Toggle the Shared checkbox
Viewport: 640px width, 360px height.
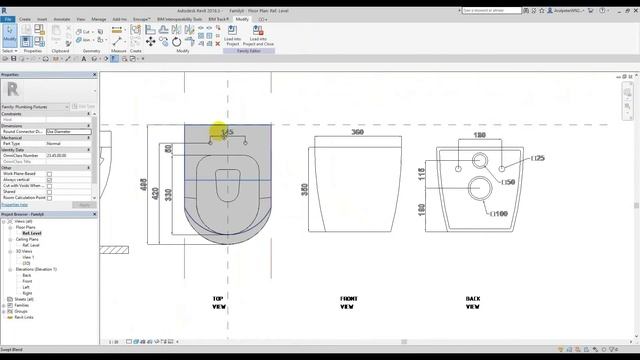click(x=49, y=192)
